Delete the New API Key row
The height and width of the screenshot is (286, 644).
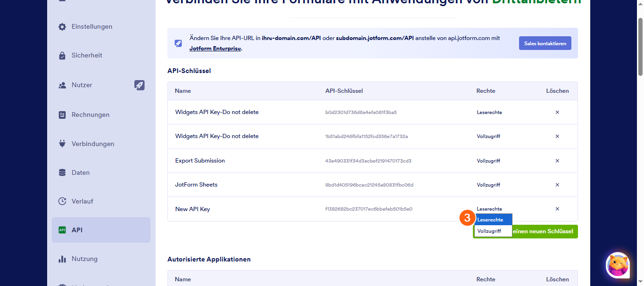557,209
